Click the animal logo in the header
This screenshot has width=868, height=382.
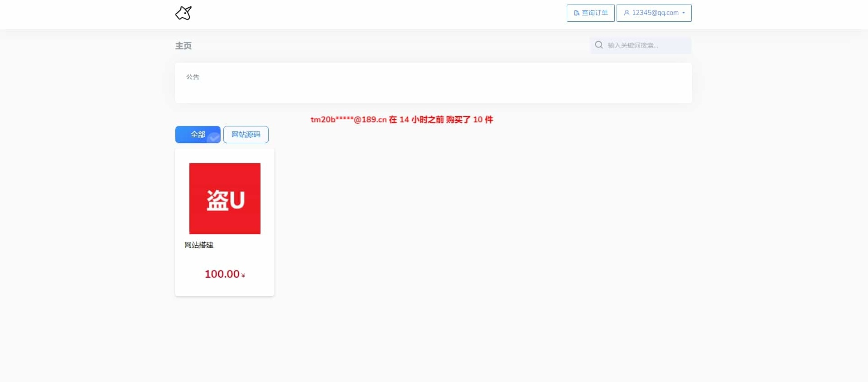tap(183, 13)
